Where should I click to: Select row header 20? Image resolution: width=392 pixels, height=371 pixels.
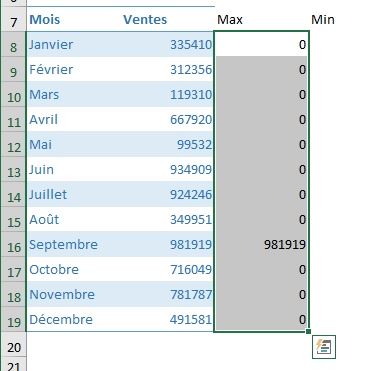pos(13,345)
